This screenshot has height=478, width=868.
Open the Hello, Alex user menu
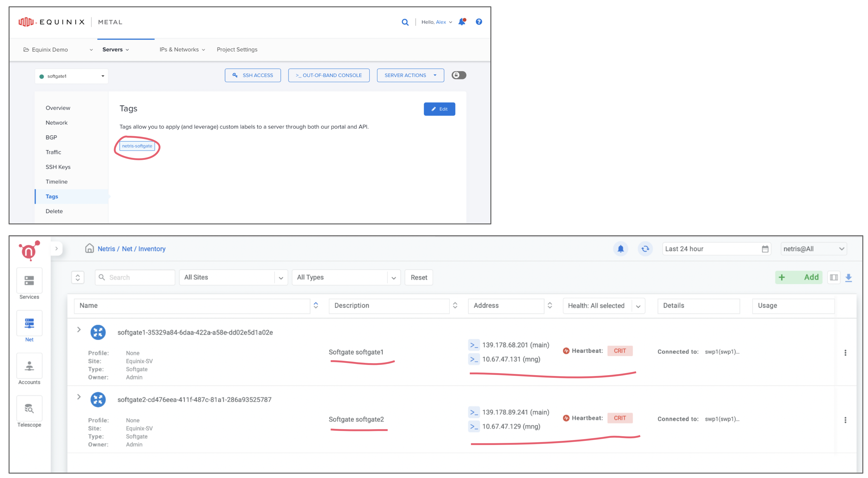pos(436,22)
